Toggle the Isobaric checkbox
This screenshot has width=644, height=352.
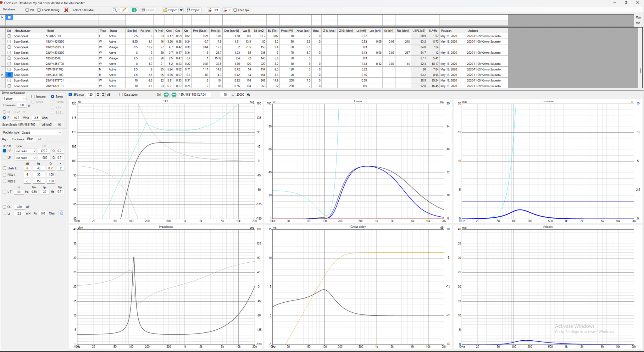point(33,97)
